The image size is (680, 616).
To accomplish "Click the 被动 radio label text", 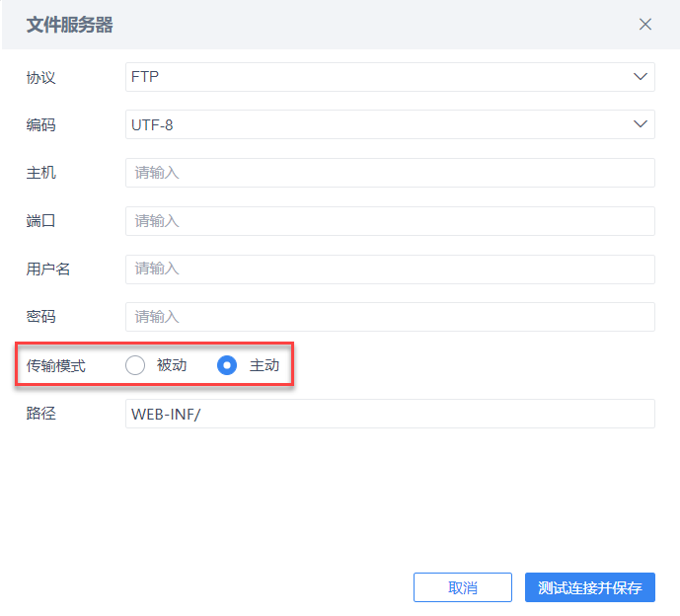I will (x=172, y=365).
